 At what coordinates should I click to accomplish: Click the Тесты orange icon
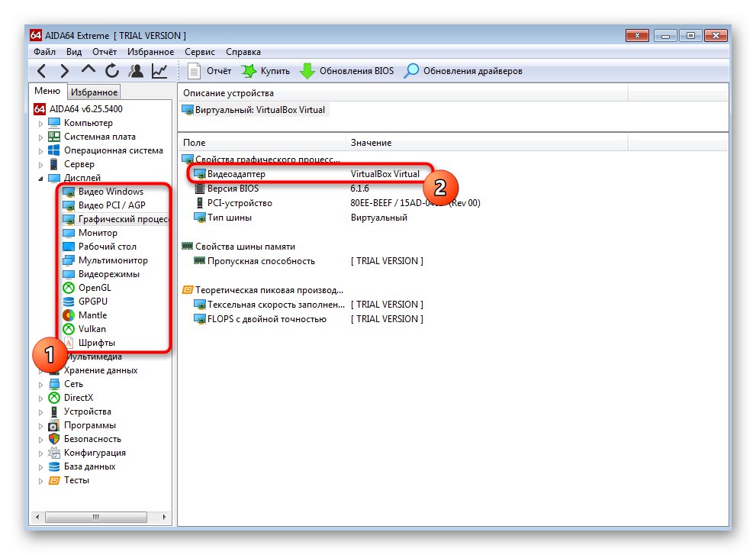click(x=54, y=481)
